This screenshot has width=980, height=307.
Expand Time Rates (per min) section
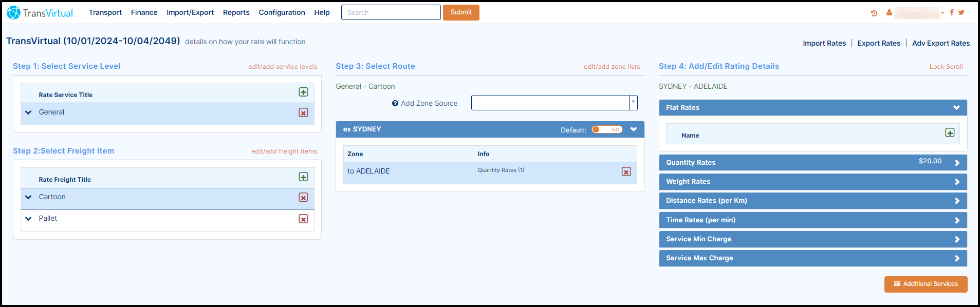click(957, 220)
